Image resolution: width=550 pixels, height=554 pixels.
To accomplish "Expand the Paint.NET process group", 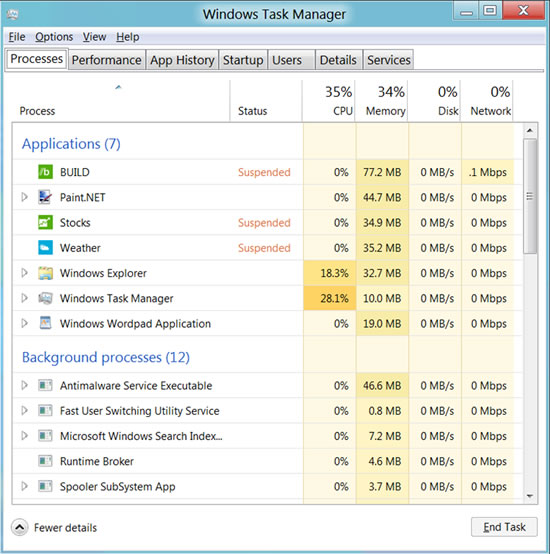I will click(24, 197).
